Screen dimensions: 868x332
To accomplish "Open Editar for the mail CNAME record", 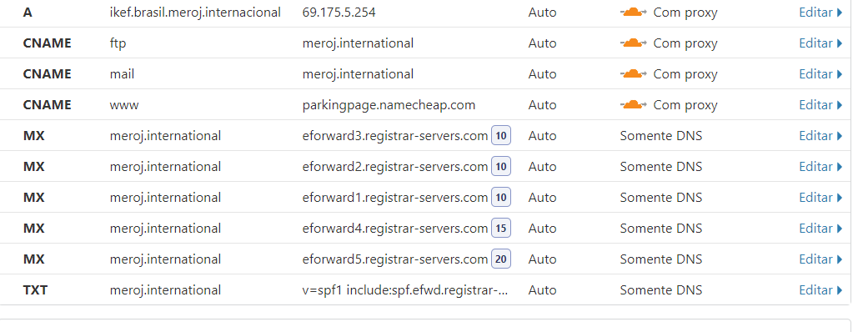I will pos(820,73).
